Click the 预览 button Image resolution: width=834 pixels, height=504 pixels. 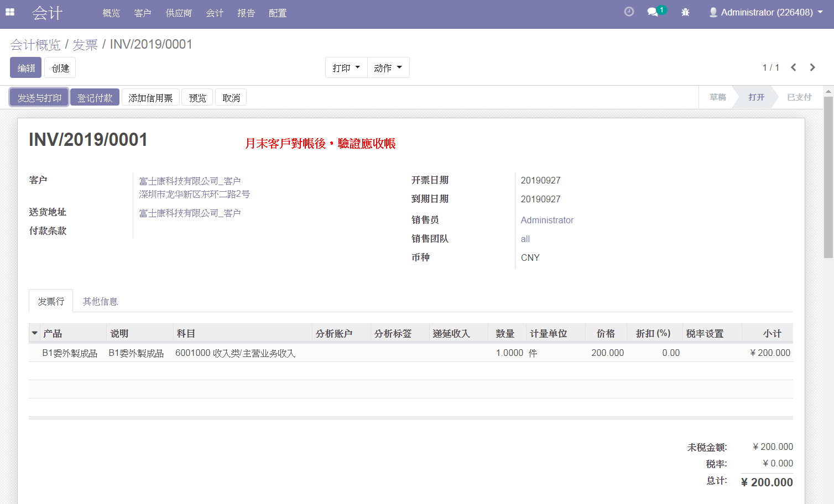pos(197,97)
